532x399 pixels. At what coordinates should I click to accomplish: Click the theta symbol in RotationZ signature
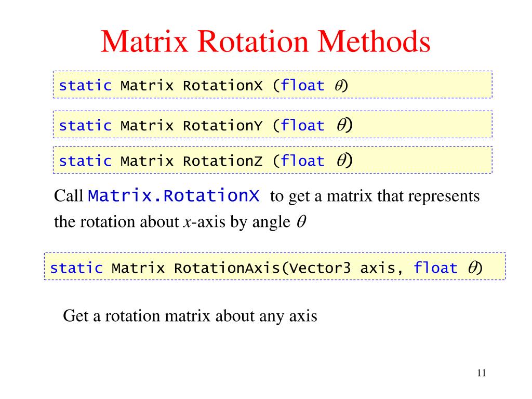[342, 160]
